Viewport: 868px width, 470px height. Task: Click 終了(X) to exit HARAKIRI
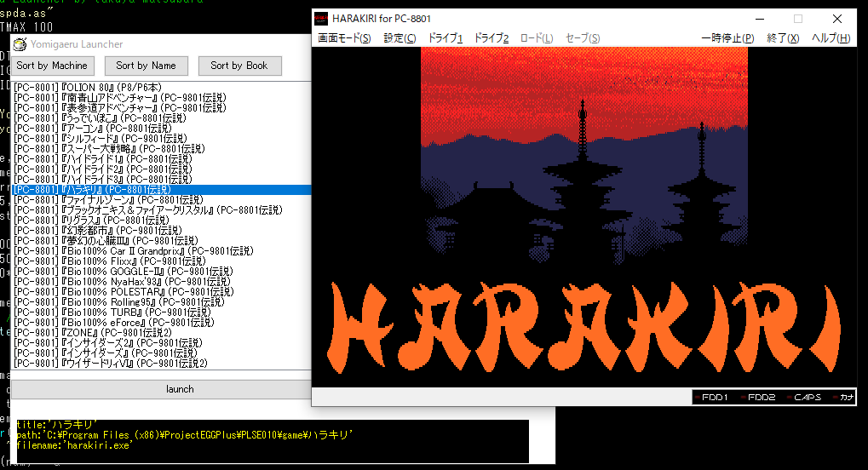coord(783,38)
